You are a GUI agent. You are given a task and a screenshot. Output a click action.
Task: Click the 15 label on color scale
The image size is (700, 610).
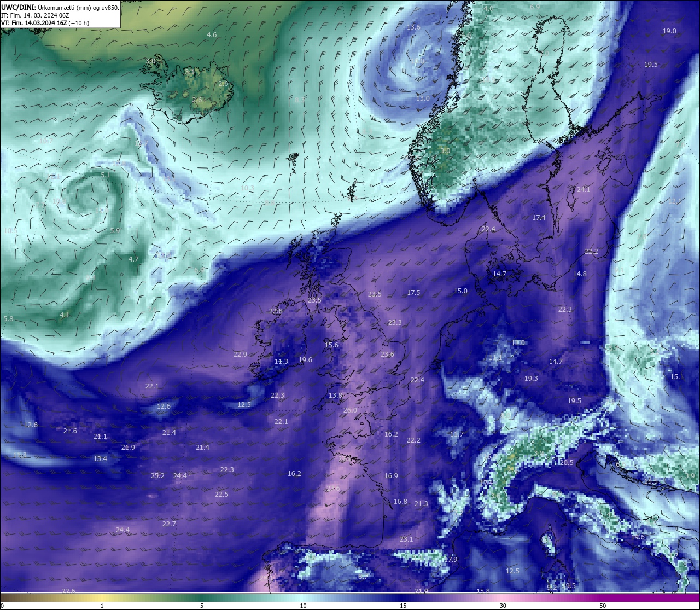[403, 606]
